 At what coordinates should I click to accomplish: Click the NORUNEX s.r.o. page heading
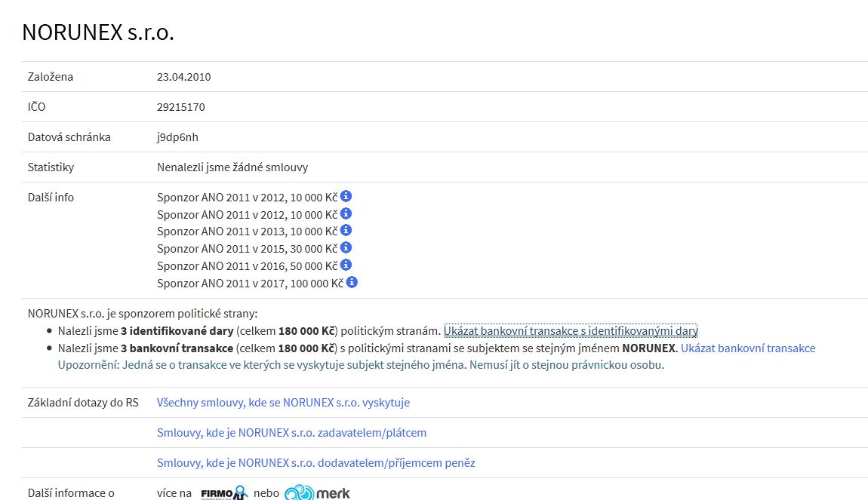pos(98,32)
